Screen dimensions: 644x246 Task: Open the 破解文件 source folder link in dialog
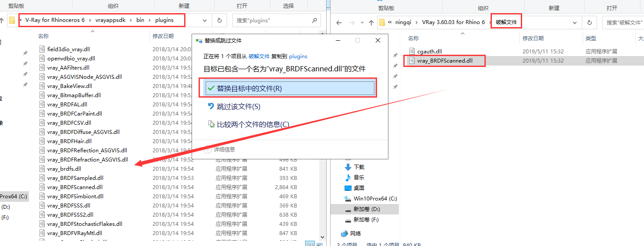pyautogui.click(x=259, y=56)
